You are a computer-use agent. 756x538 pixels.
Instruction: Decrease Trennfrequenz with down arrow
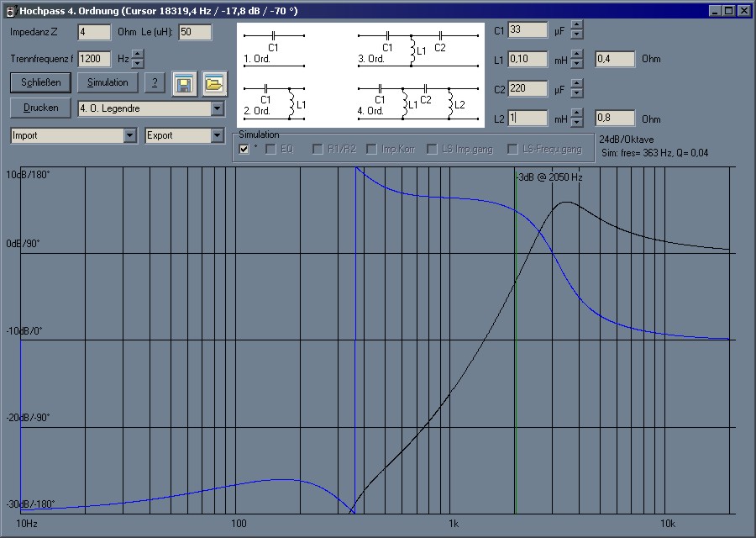(x=138, y=64)
